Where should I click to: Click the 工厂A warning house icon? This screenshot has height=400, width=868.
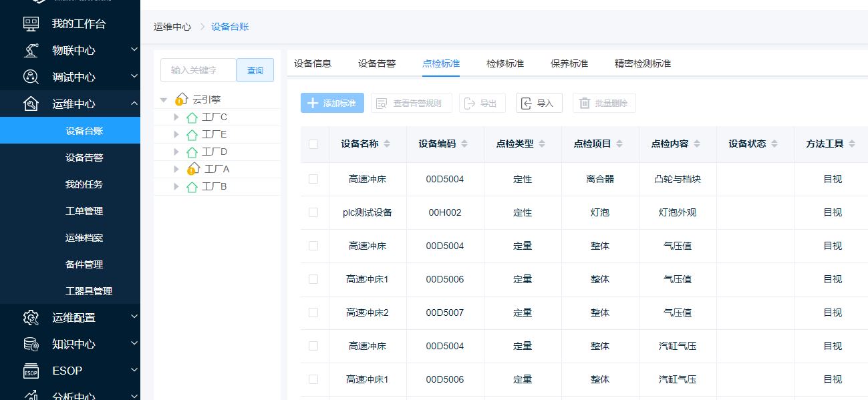tap(193, 169)
